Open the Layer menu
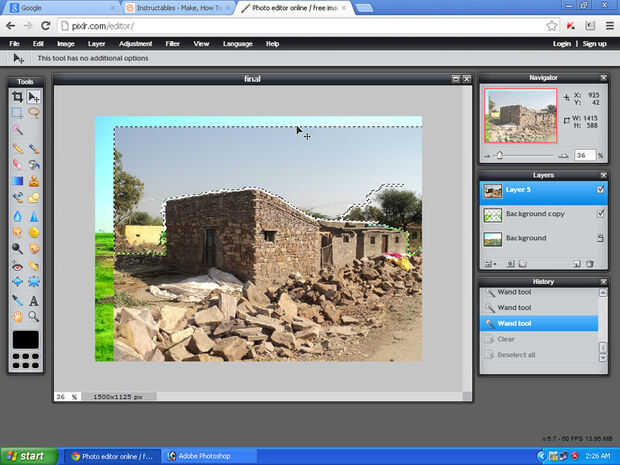 click(x=96, y=44)
